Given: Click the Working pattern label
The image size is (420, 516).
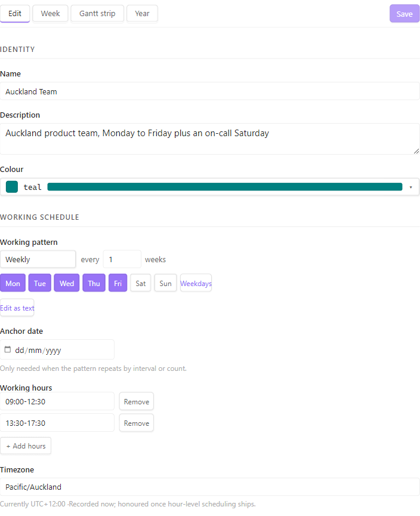Looking at the screenshot, I should click(x=29, y=242).
